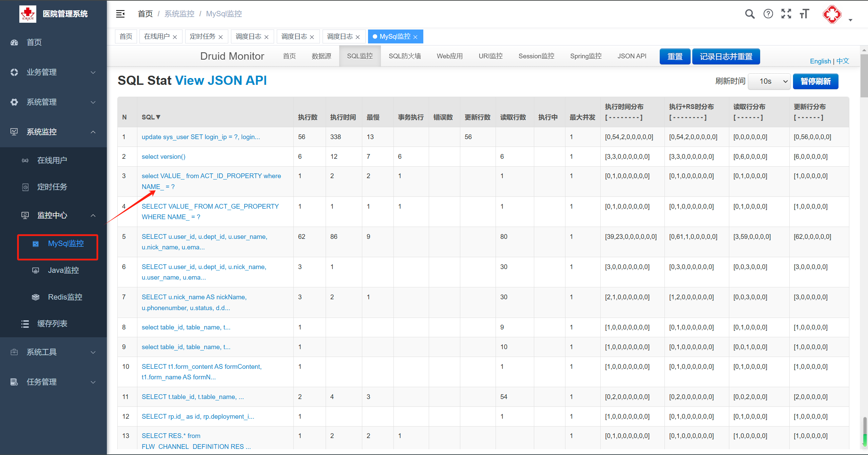Open the select version() SQL entry
868x455 pixels.
pos(163,156)
